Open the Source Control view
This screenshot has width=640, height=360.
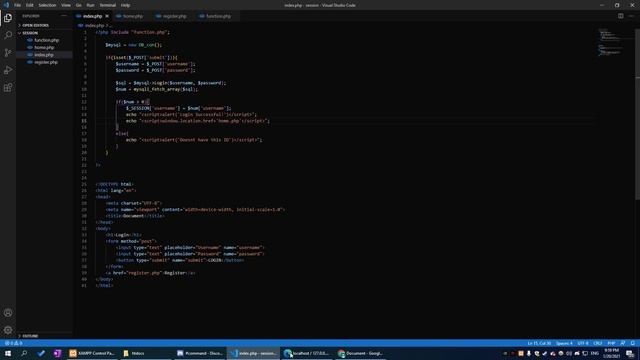point(8,53)
